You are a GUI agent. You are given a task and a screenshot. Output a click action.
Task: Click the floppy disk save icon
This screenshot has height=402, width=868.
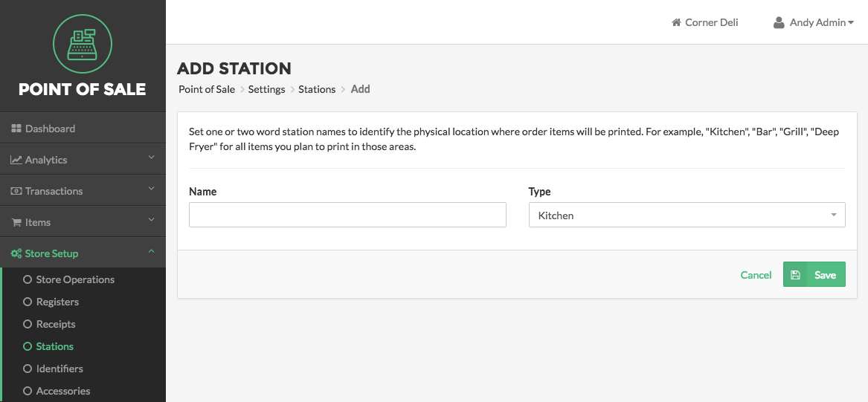click(796, 275)
